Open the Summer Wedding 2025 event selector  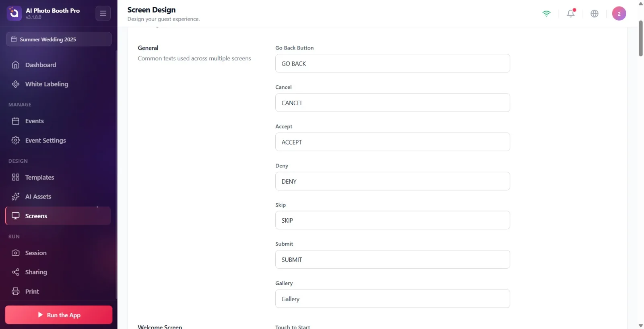coord(59,39)
